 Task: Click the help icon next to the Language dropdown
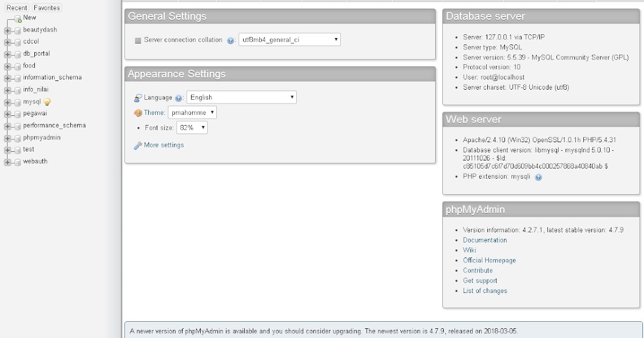(178, 97)
